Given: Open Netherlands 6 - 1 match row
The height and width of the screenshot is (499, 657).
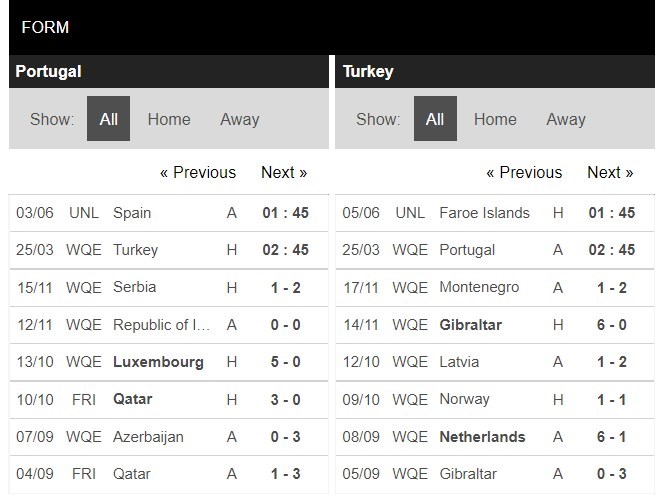Looking at the screenshot, I should (495, 437).
